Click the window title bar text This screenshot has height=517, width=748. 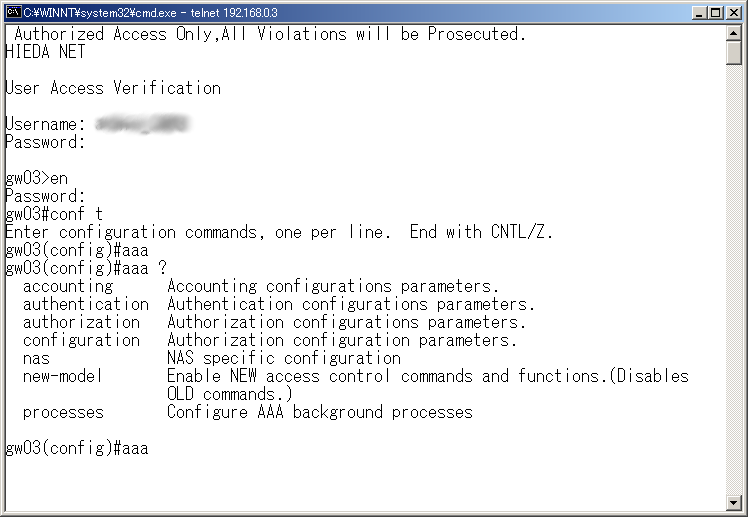tap(150, 11)
